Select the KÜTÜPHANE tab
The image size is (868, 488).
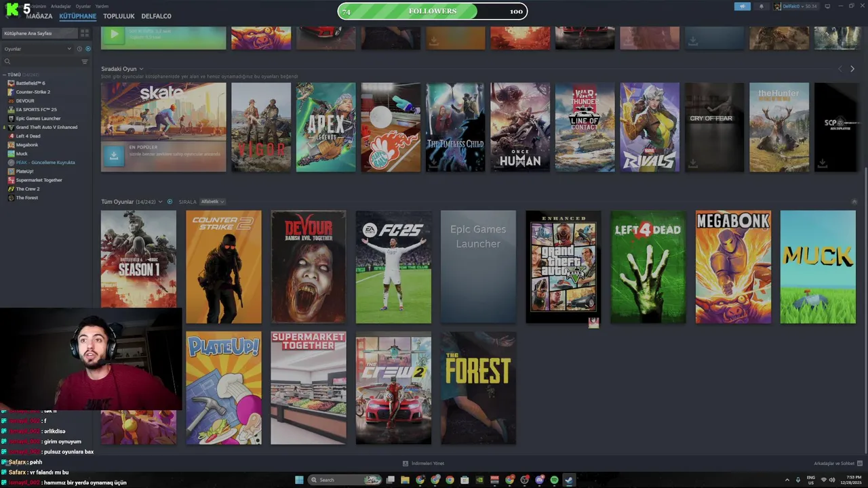[78, 16]
